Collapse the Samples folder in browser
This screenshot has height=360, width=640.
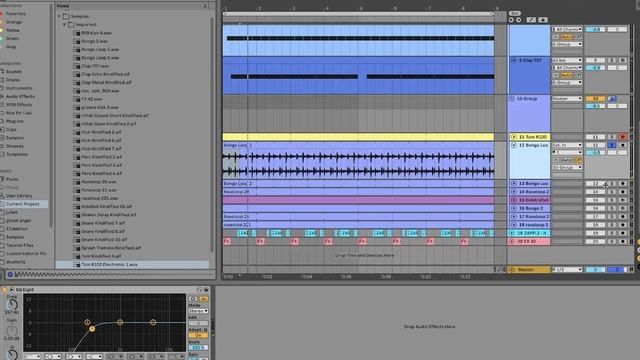point(60,16)
